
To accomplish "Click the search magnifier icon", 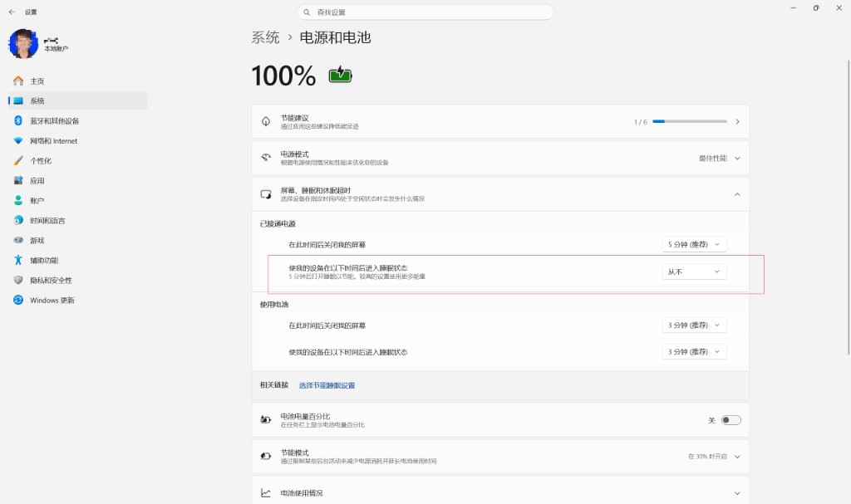I will click(x=307, y=12).
